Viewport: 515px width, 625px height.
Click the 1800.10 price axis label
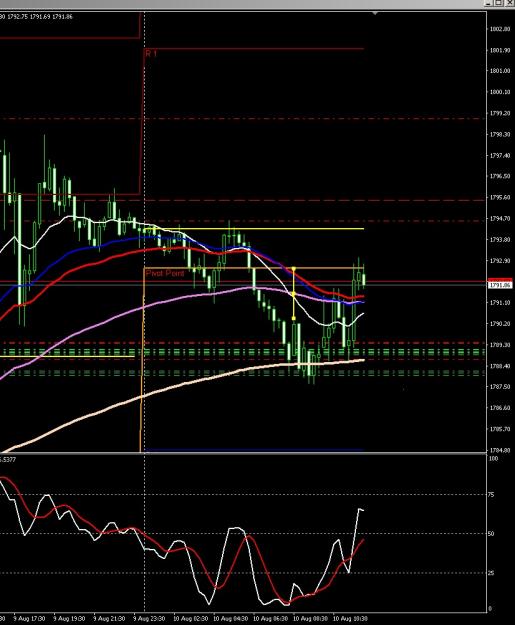[x=500, y=92]
